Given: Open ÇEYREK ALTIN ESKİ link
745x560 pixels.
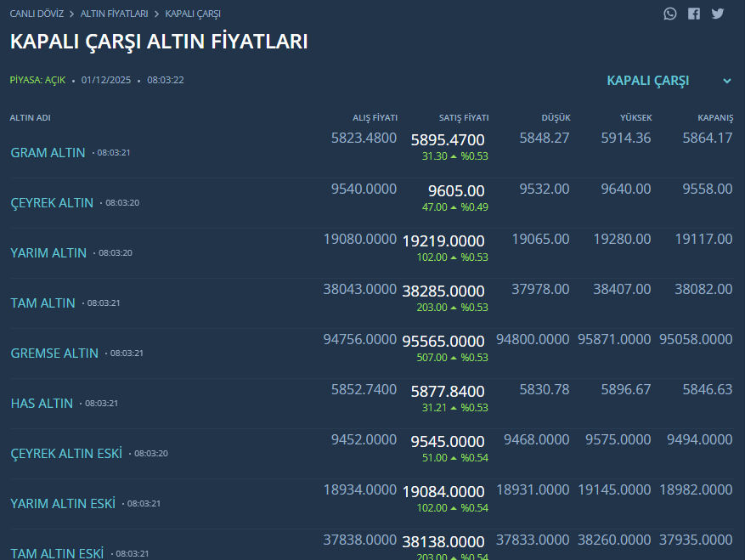Looking at the screenshot, I should pyautogui.click(x=66, y=453).
